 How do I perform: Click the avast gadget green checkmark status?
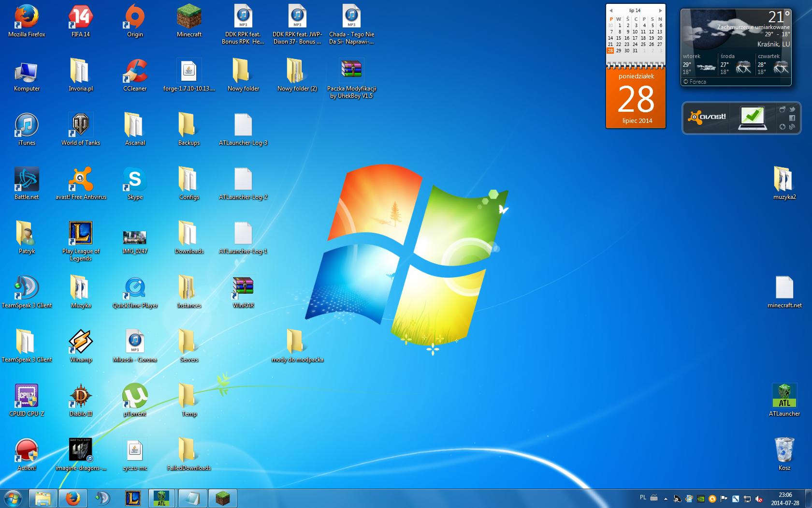pyautogui.click(x=752, y=118)
